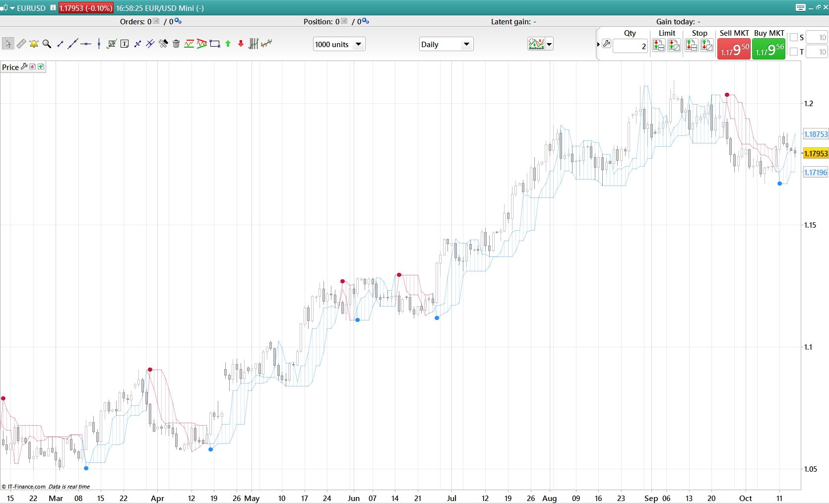Open EURUSD instrument info icon

[x=53, y=8]
